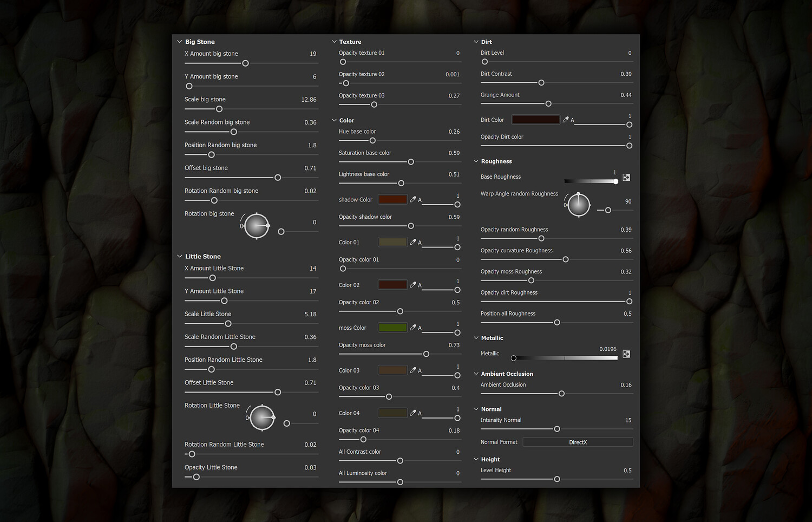Image resolution: width=812 pixels, height=522 pixels.
Task: Pick the shadow Color with its eyedropper
Action: [413, 199]
